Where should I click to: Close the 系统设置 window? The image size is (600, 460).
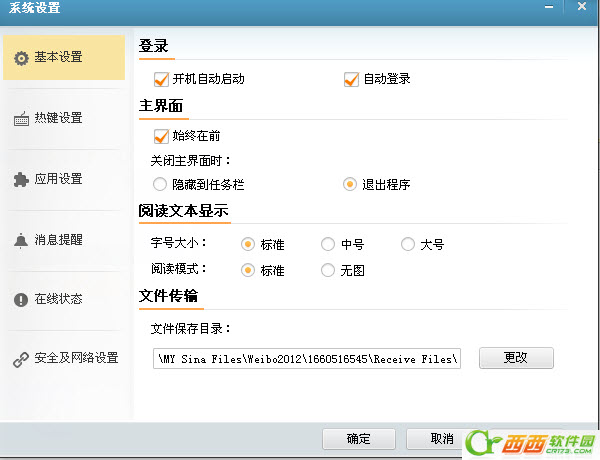click(582, 7)
